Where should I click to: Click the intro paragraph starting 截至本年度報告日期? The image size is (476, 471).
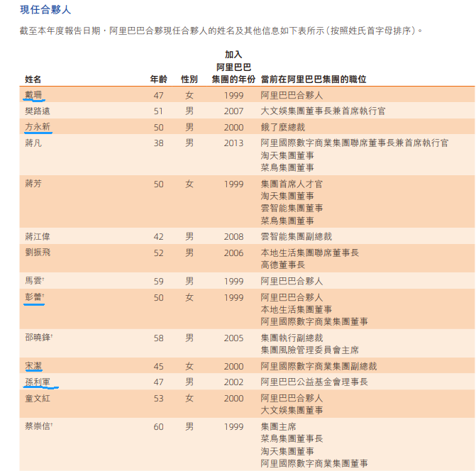[x=221, y=31]
